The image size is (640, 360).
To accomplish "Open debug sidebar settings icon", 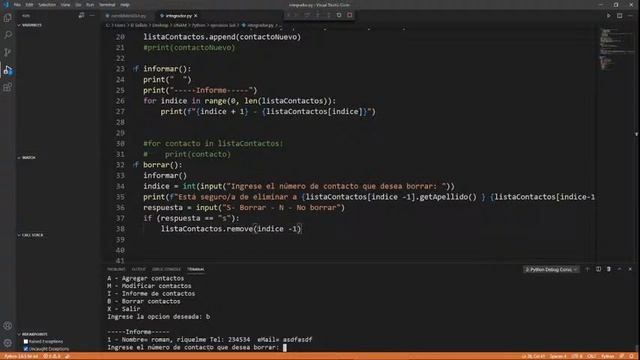I will tap(82, 16).
